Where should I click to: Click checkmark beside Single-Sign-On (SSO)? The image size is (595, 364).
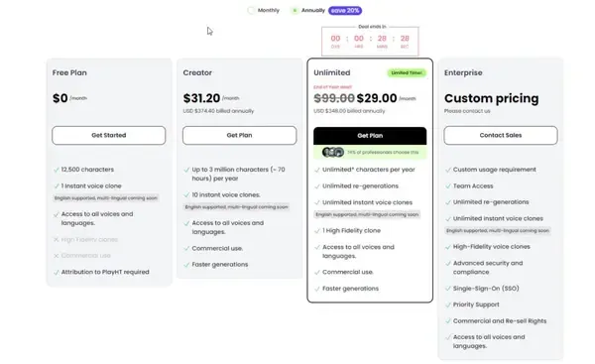[448, 289]
